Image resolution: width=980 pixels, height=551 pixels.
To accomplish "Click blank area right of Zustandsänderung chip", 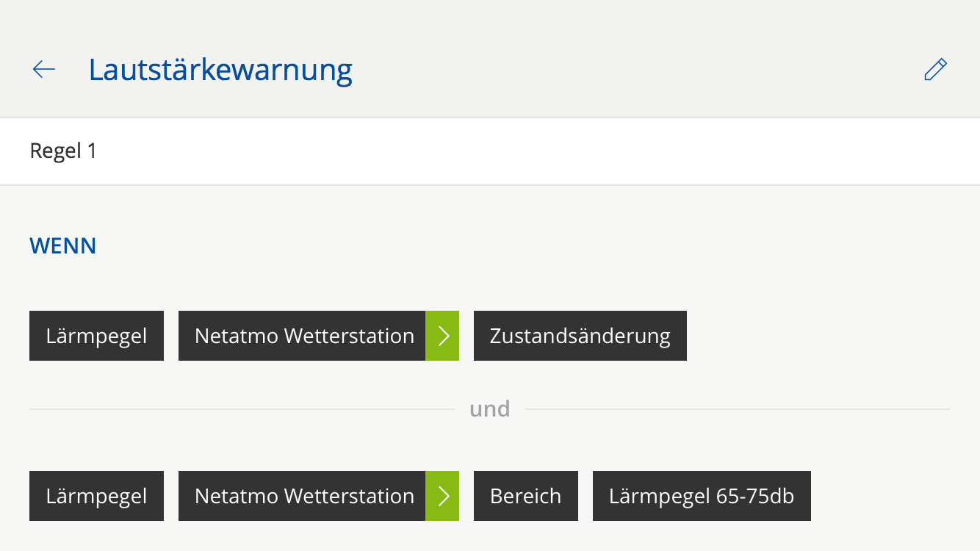I will coord(815,336).
